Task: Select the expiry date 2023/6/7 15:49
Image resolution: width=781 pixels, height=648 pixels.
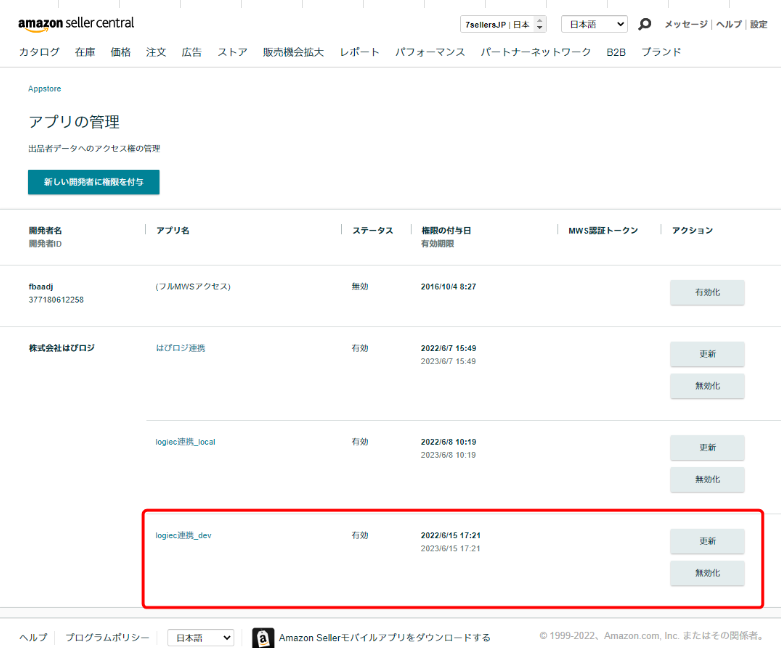Action: pyautogui.click(x=448, y=361)
